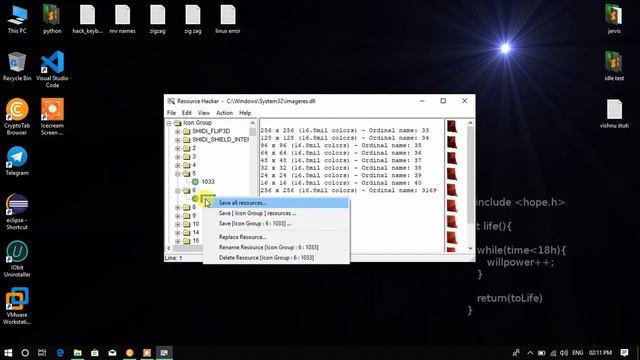Open the clock showing 02:11 PM
Viewport: 640px width, 360px height.
tap(600, 353)
